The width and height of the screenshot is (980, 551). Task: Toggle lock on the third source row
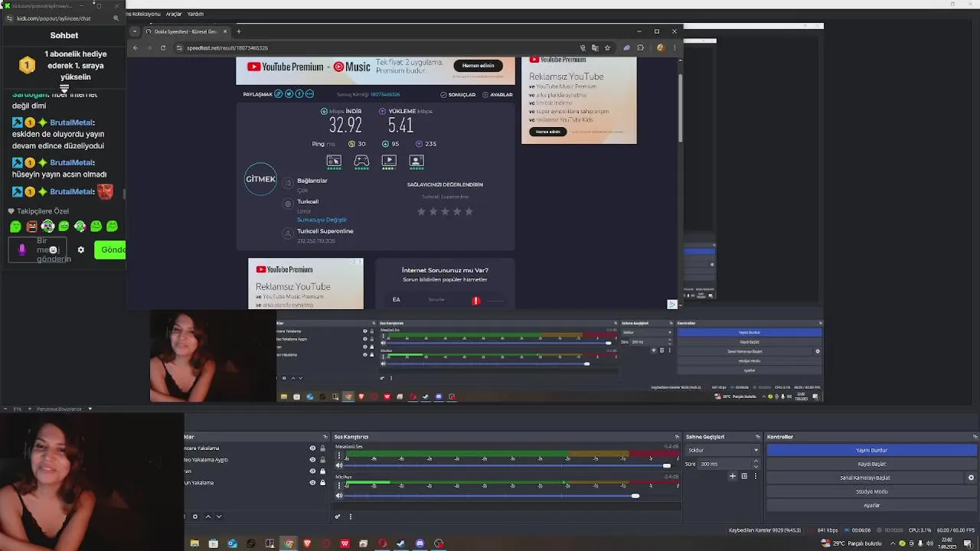322,471
